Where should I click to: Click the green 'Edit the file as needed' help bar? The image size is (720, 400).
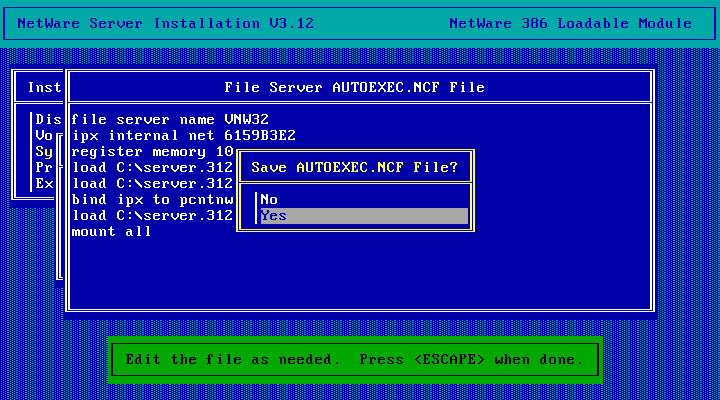[355, 360]
